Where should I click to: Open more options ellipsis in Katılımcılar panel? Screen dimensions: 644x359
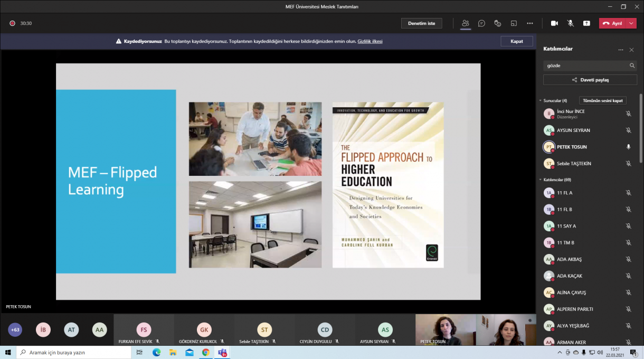coord(621,50)
